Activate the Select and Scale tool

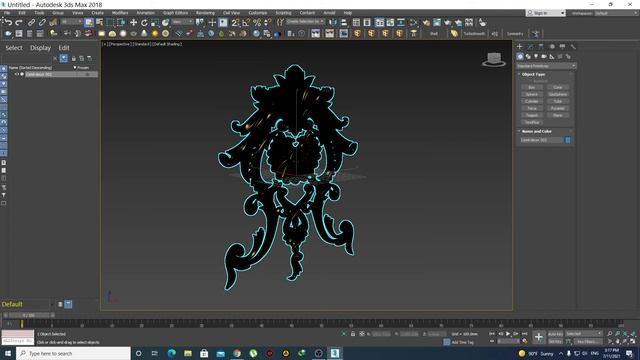pos(155,22)
